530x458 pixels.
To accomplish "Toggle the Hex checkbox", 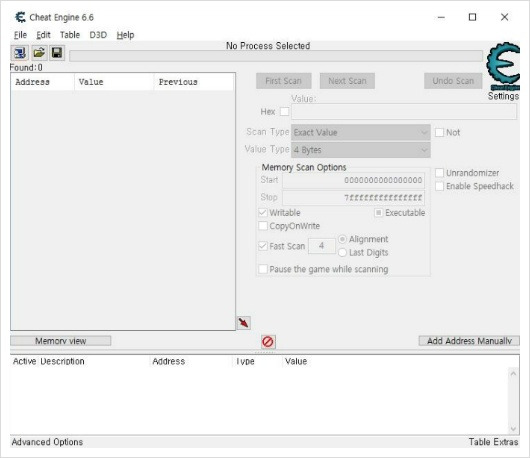I will coord(285,112).
